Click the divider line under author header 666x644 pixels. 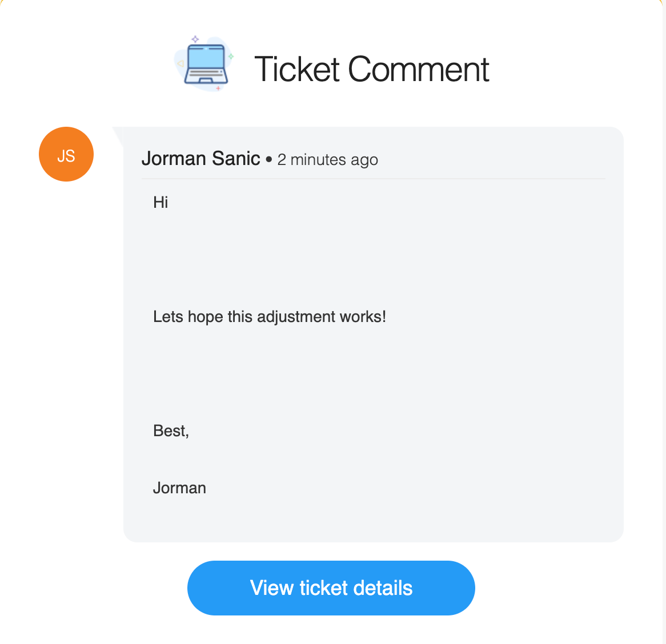[374, 179]
